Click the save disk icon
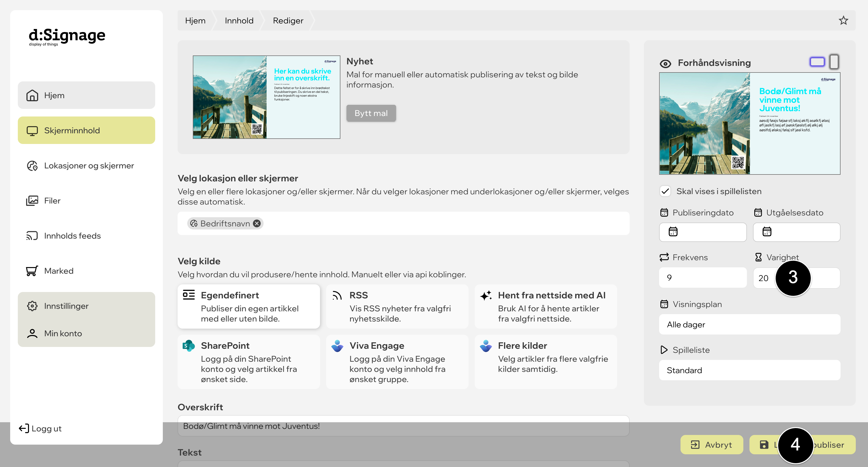 764,445
